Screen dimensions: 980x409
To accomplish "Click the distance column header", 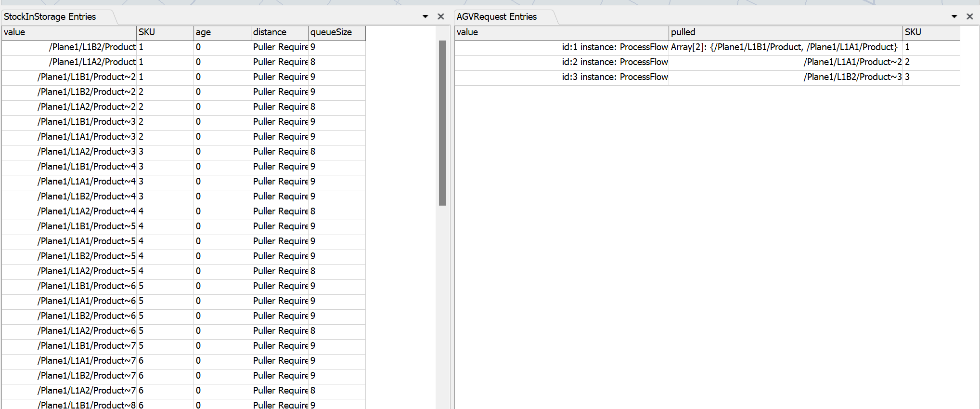I will [279, 32].
